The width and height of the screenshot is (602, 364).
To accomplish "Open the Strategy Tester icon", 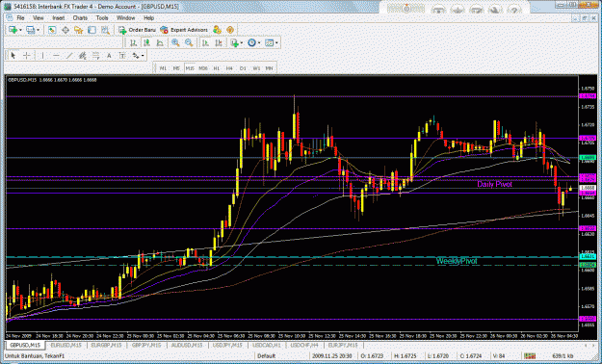I will (x=105, y=30).
